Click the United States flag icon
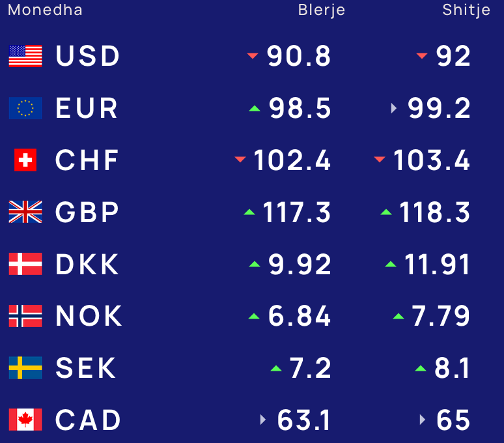Viewport: 504px width, 443px height. [25, 56]
